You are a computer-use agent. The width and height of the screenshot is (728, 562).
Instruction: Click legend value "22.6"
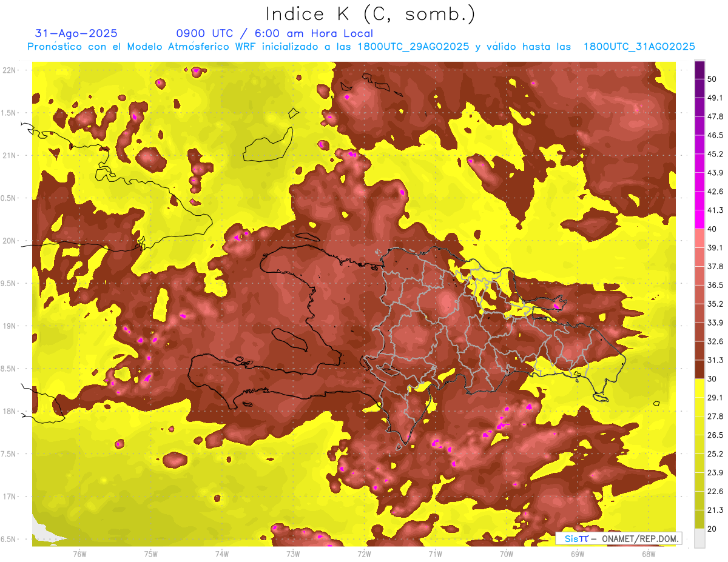pos(715,491)
